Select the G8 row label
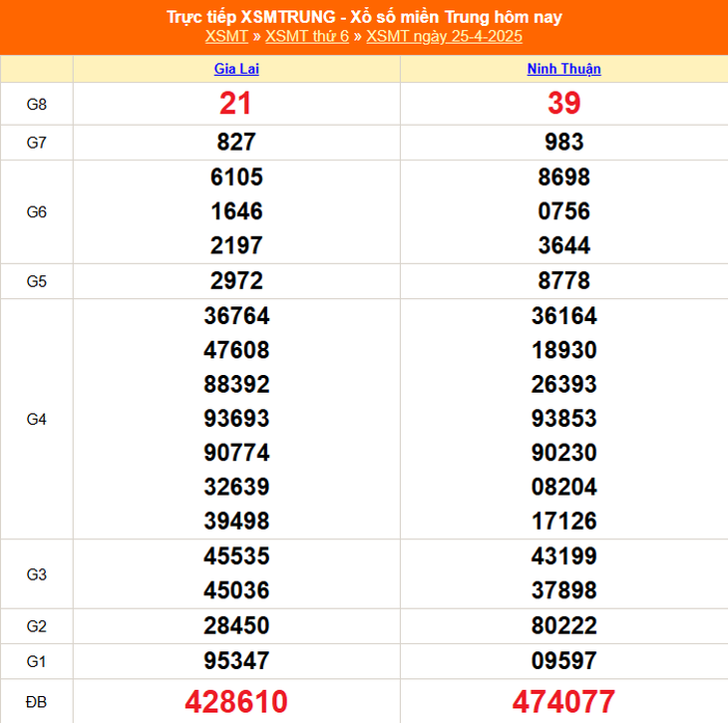 [x=37, y=104]
